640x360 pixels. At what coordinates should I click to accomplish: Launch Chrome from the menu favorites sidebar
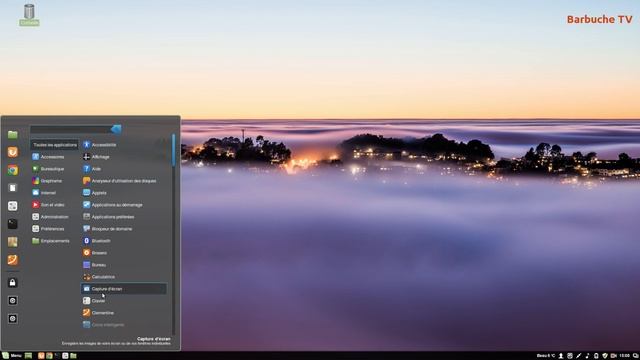coord(13,170)
